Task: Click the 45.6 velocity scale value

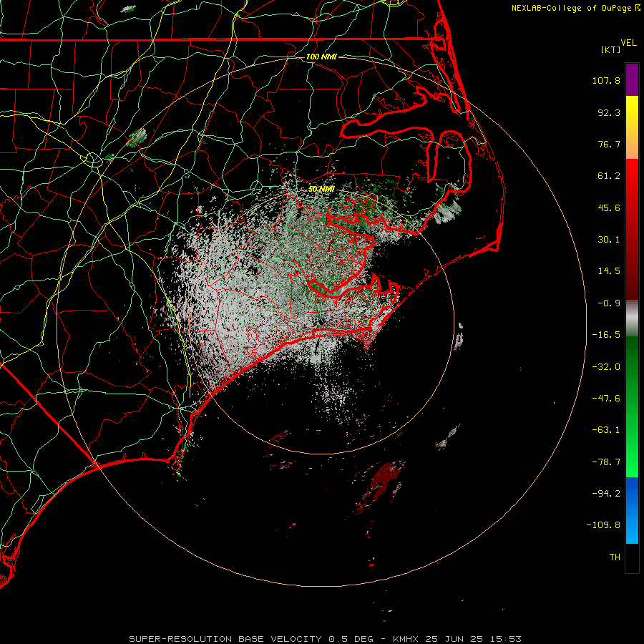Action: 609,208
